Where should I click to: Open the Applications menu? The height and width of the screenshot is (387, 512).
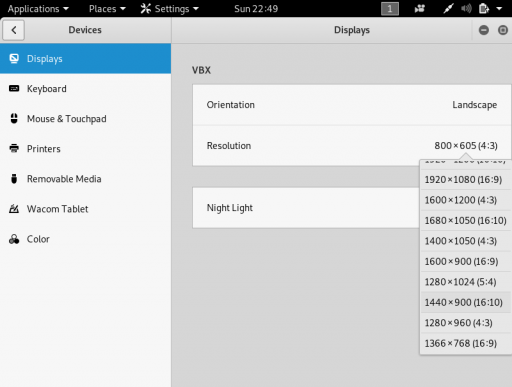(38, 9)
